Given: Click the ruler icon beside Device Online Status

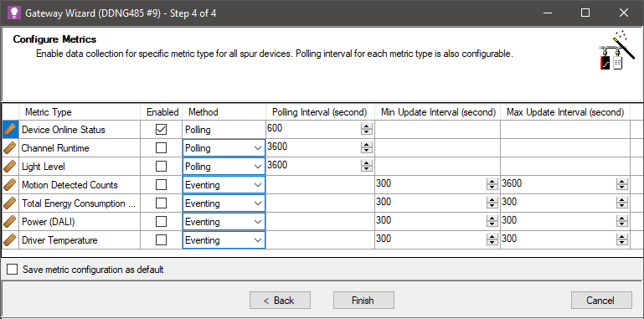Looking at the screenshot, I should (10, 130).
